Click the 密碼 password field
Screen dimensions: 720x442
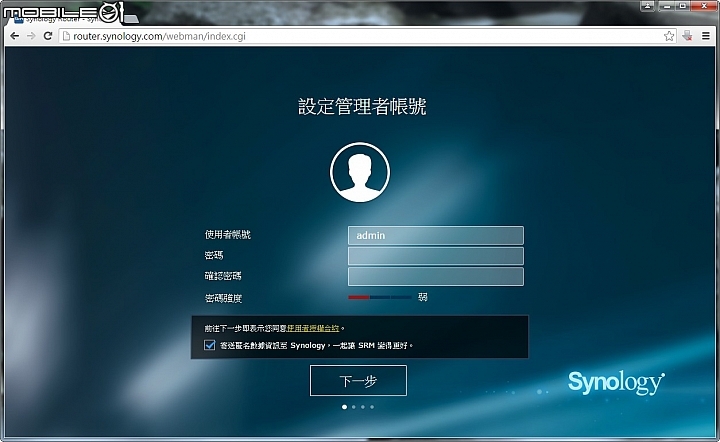(x=435, y=256)
